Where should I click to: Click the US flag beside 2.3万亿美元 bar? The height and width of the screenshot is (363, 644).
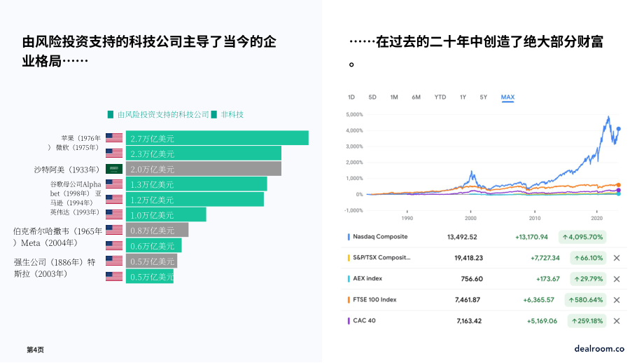pos(114,153)
